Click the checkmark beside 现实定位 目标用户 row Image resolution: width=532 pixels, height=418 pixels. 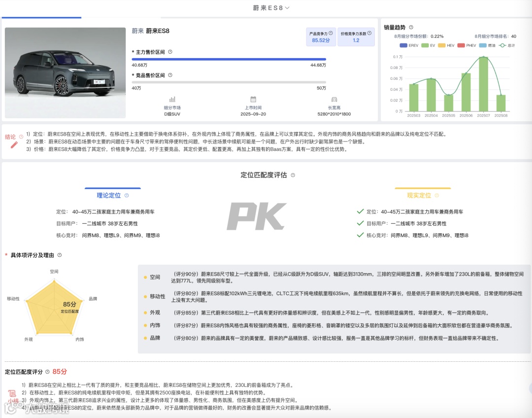click(360, 223)
